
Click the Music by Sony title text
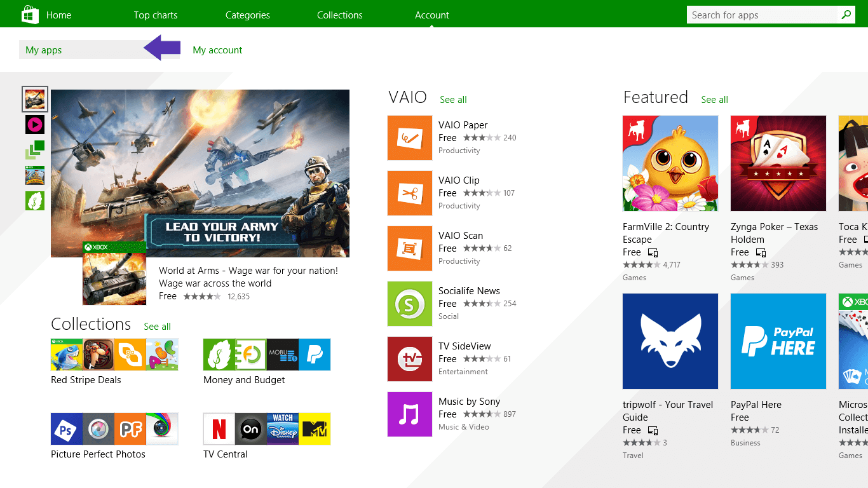(469, 402)
